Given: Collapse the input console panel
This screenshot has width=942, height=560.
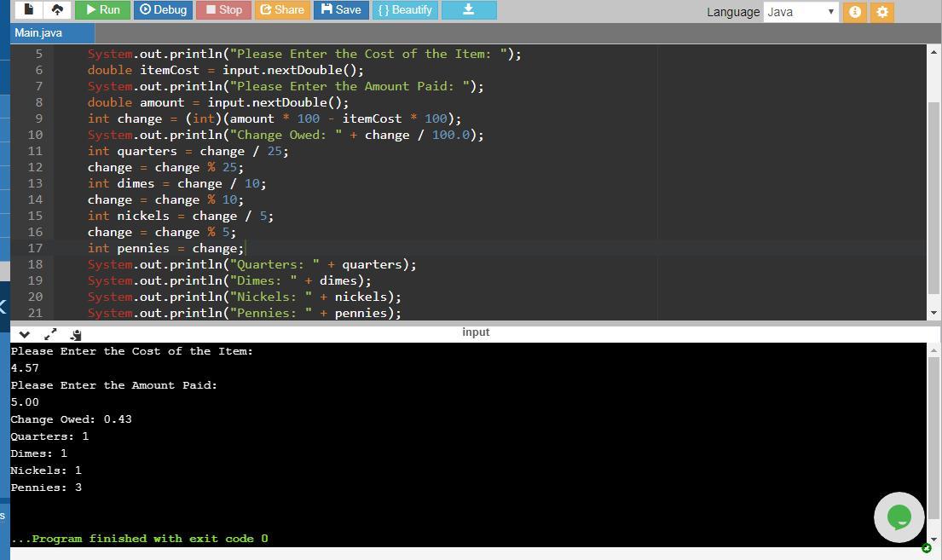Looking at the screenshot, I should click(24, 334).
